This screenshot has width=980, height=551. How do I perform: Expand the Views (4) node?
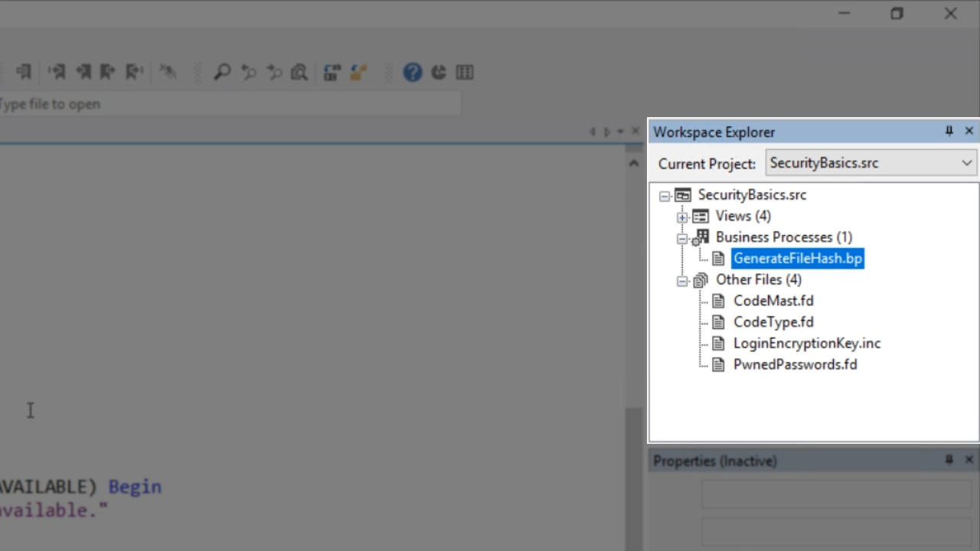click(x=682, y=217)
